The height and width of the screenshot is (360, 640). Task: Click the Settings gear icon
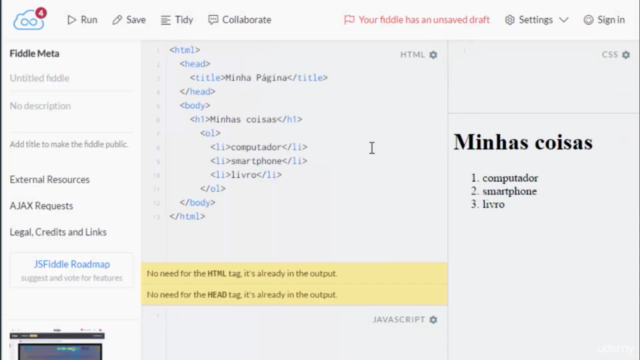[509, 20]
